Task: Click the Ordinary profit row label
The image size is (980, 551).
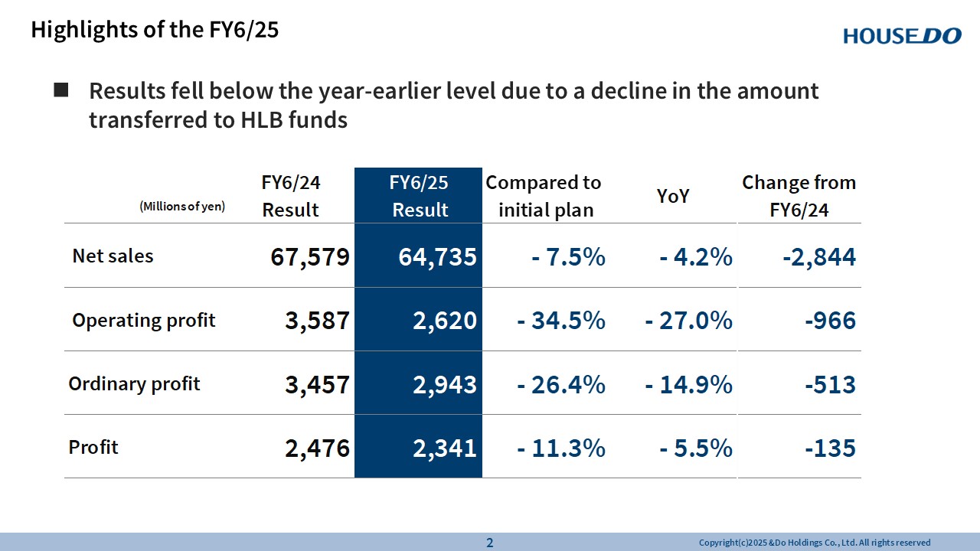Action: tap(135, 383)
